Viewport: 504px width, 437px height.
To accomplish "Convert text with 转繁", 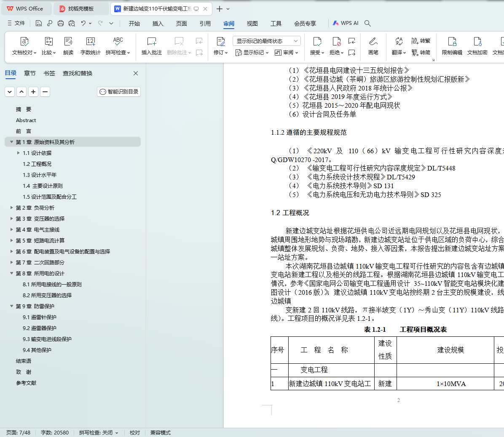I will coord(421,41).
